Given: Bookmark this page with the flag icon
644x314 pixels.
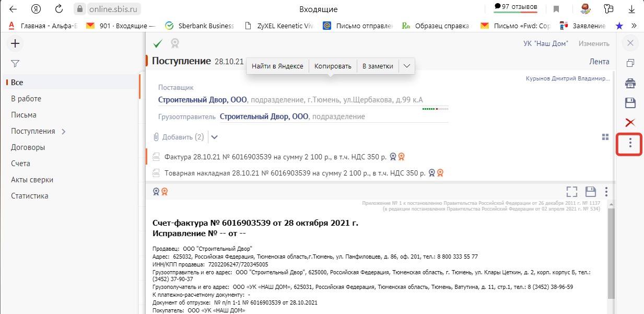Looking at the screenshot, I should (x=557, y=9).
